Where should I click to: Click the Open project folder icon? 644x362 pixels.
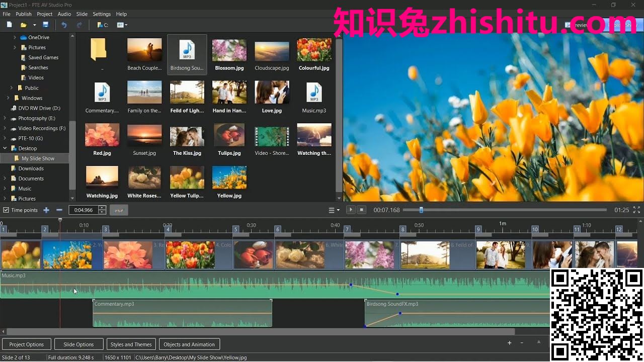[x=23, y=25]
